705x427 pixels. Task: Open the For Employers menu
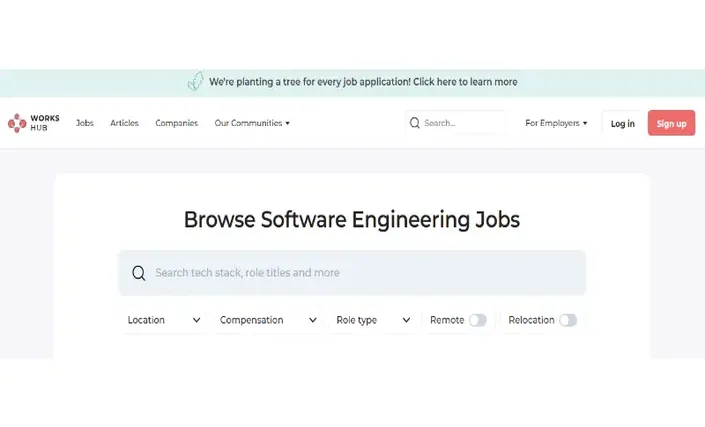[556, 123]
